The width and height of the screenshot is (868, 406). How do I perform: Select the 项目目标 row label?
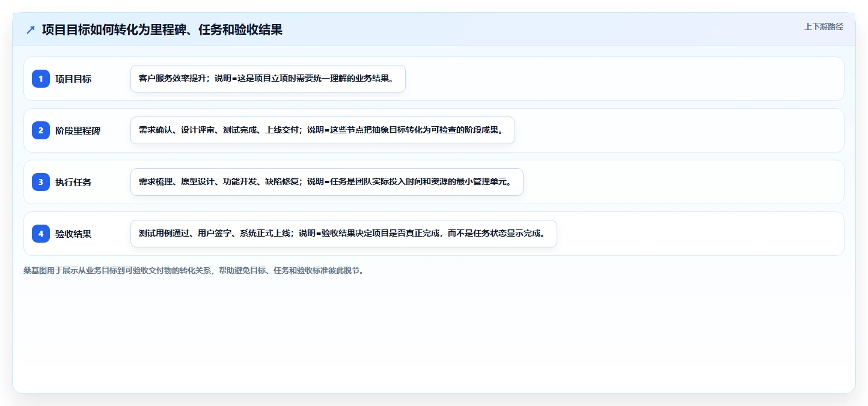click(73, 79)
